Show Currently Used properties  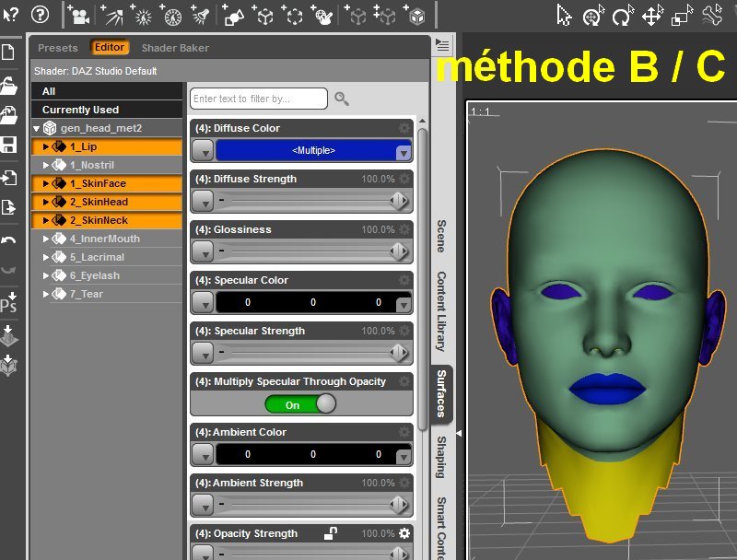pos(107,110)
